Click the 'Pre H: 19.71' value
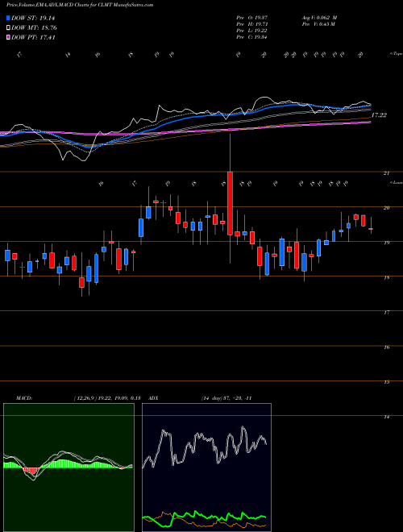Screen dimensions: 403x532 click(x=251, y=24)
